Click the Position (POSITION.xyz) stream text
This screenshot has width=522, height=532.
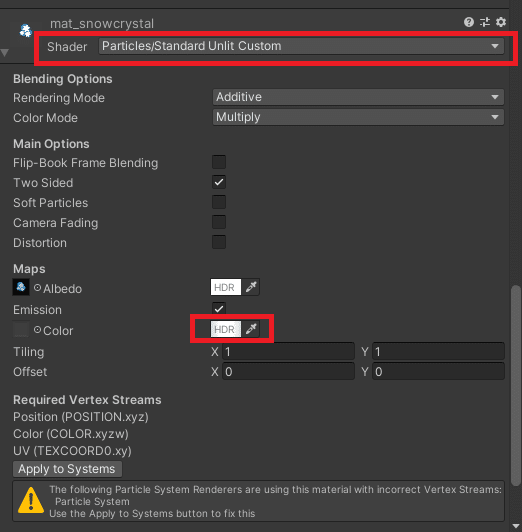click(x=81, y=417)
